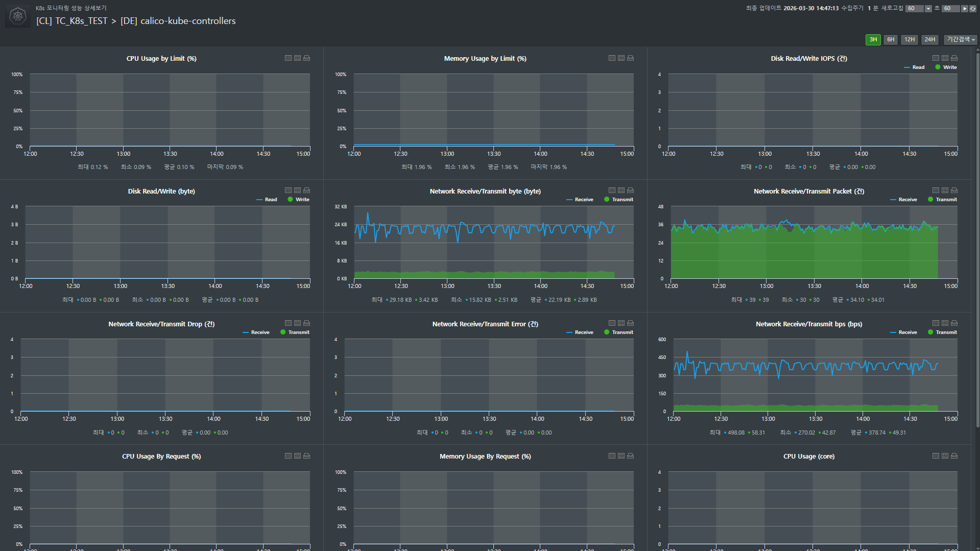
Task: Print the Disk Read/Write IOPS chart
Action: point(954,58)
